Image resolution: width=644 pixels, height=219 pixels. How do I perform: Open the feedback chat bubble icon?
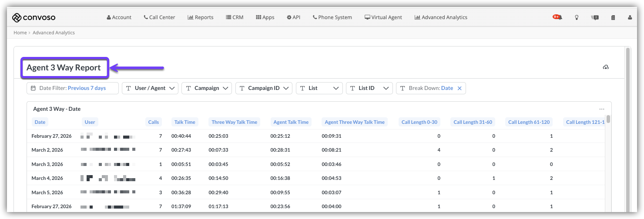(595, 17)
